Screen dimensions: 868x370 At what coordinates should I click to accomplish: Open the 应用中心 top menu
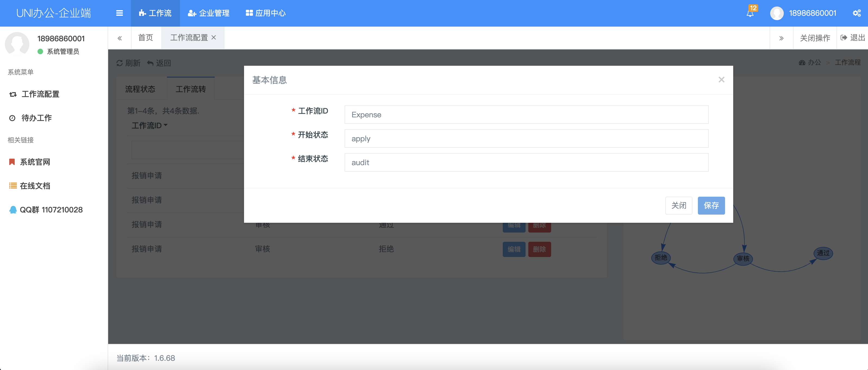266,13
